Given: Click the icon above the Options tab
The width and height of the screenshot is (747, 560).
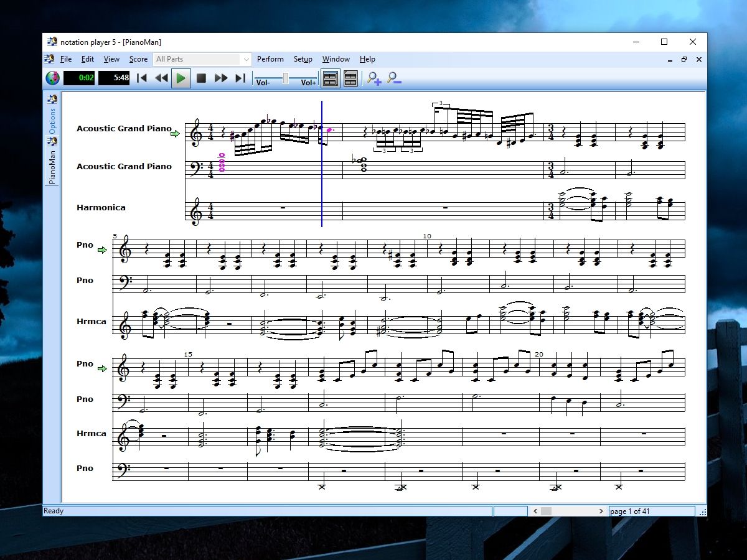Looking at the screenshot, I should 52,99.
